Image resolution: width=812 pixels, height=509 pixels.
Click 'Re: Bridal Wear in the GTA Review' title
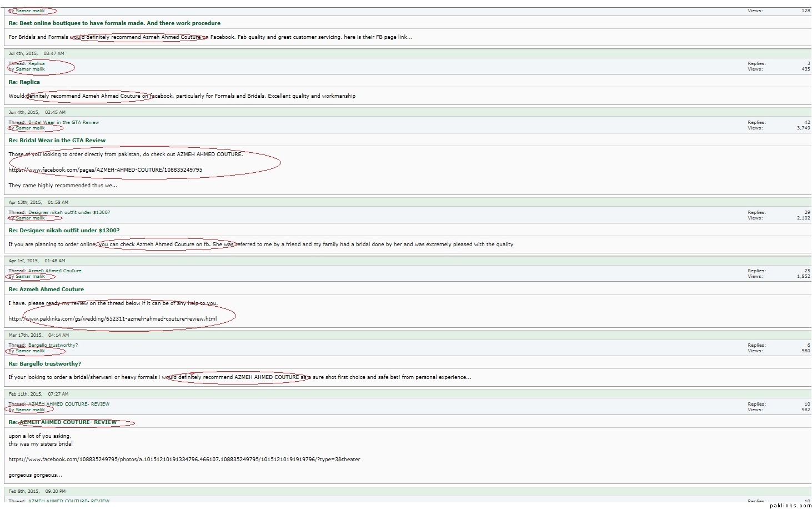tap(57, 141)
